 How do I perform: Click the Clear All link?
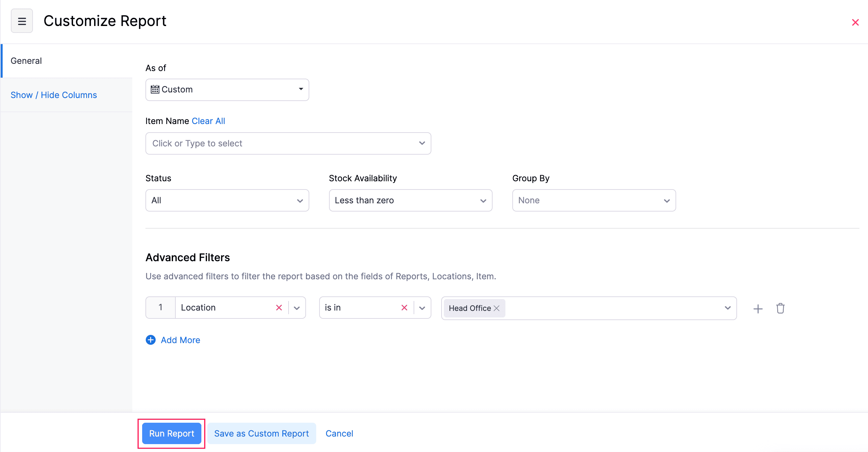click(x=208, y=121)
